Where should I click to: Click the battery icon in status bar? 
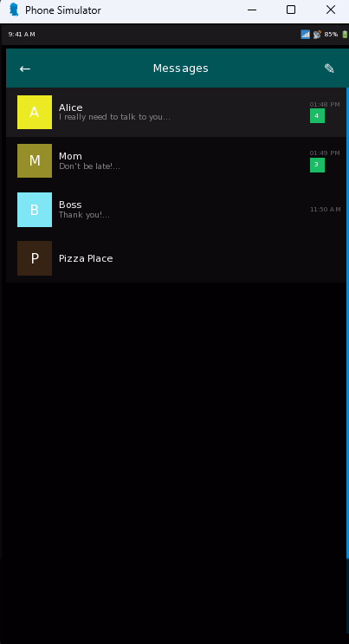click(344, 35)
